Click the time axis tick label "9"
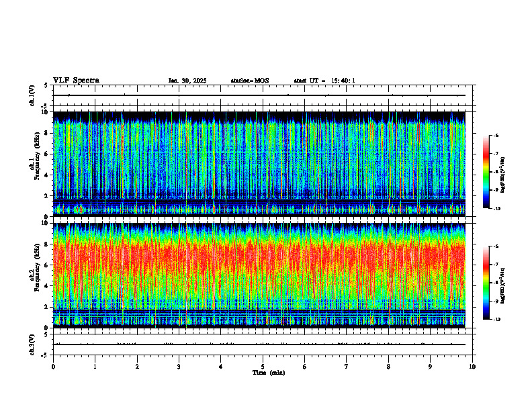 [x=430, y=367]
